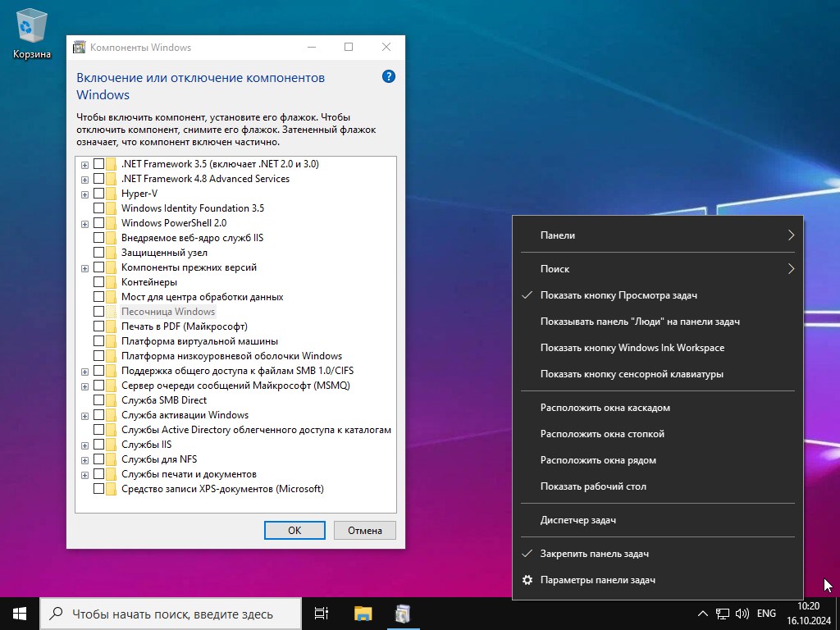Enable the Hyper-V checkbox
The image size is (840, 630).
[99, 194]
